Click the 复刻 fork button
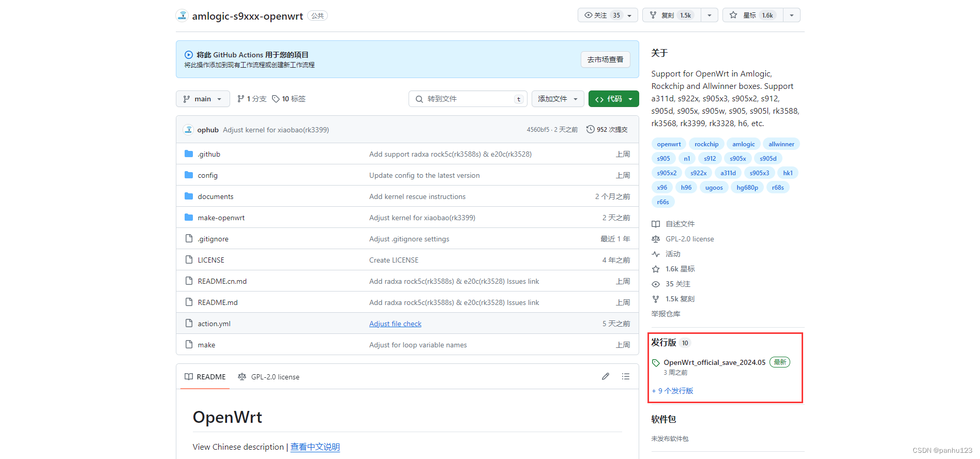Image resolution: width=980 pixels, height=459 pixels. coord(672,15)
